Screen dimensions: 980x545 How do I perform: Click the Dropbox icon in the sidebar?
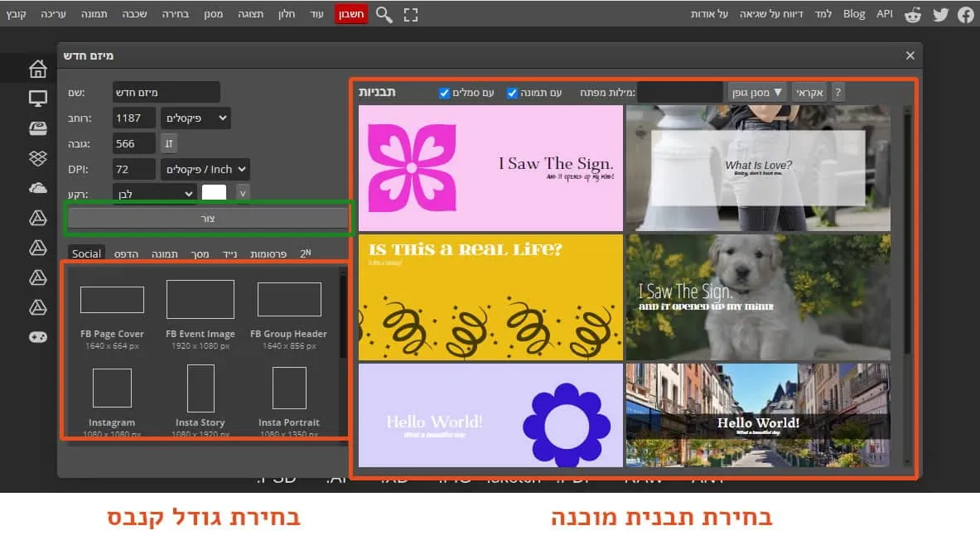tap(37, 157)
